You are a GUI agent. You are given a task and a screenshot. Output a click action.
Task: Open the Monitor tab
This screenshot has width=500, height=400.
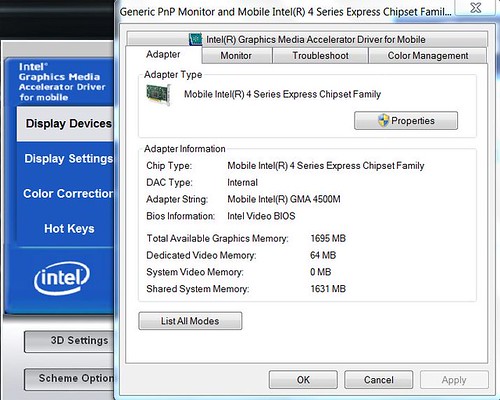click(236, 56)
